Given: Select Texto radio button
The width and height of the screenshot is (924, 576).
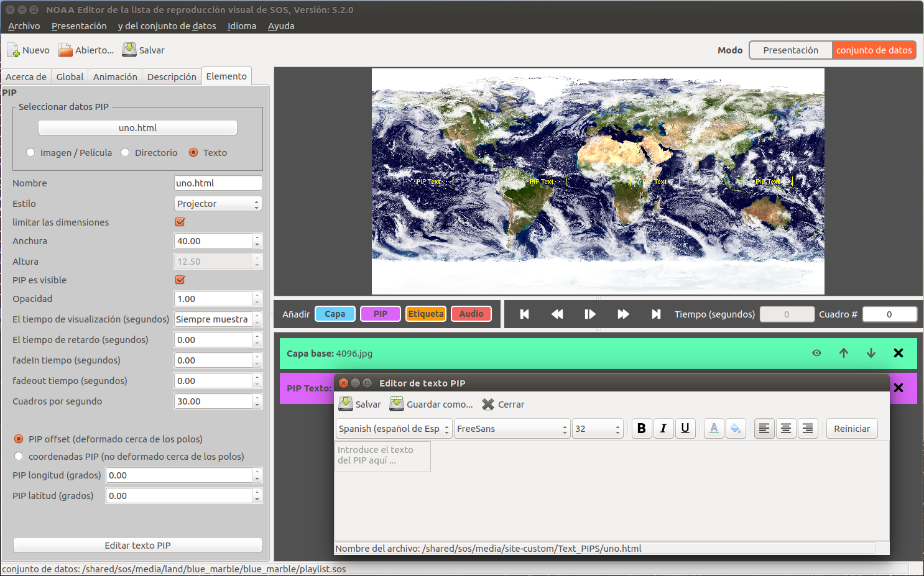Looking at the screenshot, I should [x=193, y=152].
